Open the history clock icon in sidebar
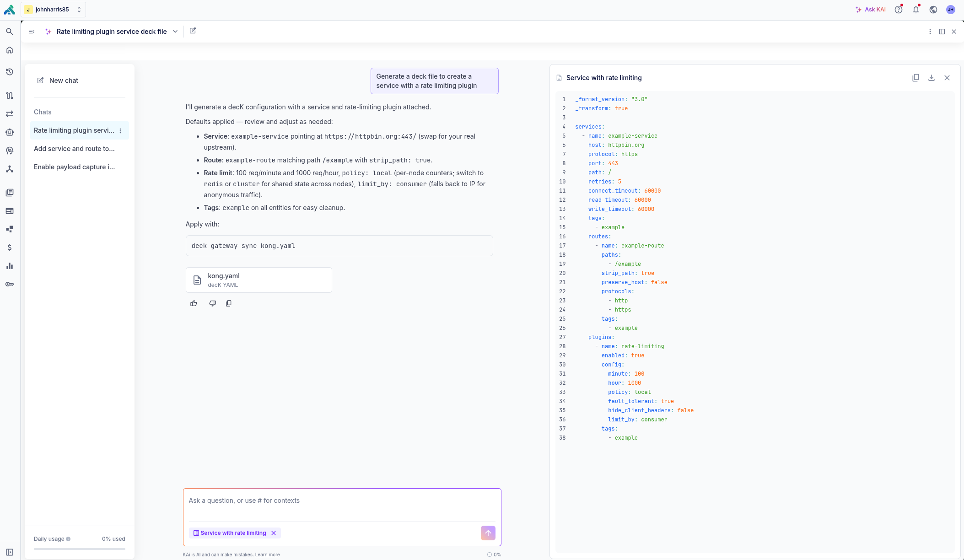The image size is (964, 560). [x=9, y=72]
